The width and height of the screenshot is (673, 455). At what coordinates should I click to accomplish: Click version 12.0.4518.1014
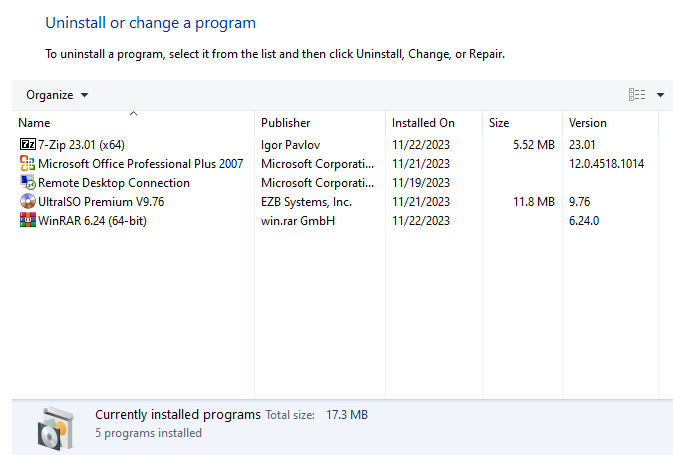[x=606, y=164]
